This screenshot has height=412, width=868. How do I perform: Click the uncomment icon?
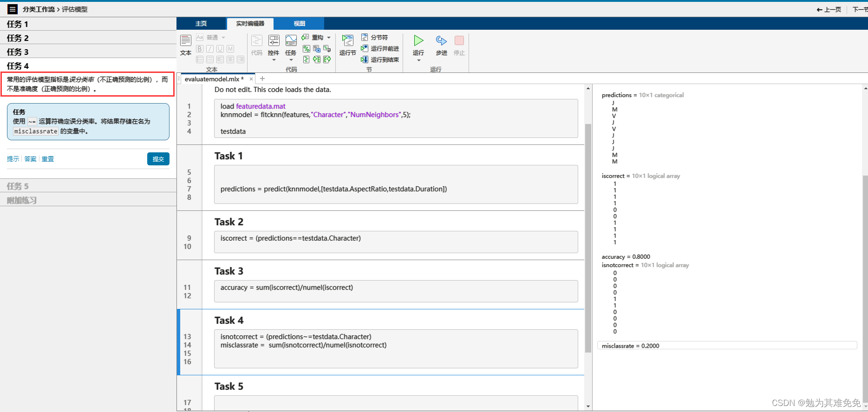pyautogui.click(x=317, y=48)
